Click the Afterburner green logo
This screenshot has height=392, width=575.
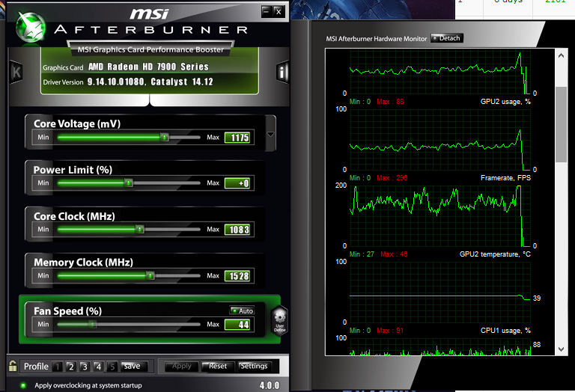tap(31, 28)
